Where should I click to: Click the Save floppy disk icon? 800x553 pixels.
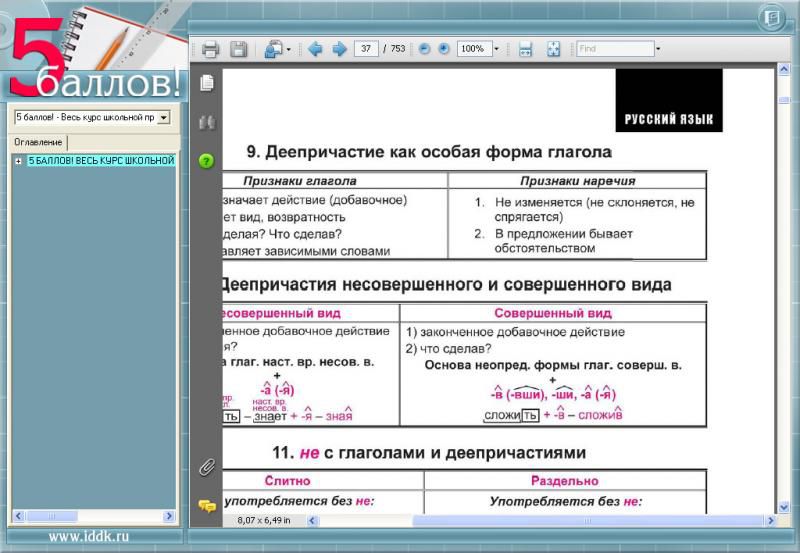[238, 49]
